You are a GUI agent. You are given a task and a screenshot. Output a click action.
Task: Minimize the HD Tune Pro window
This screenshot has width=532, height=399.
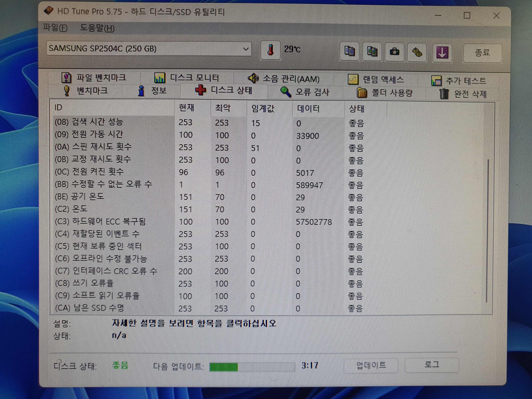click(438, 15)
